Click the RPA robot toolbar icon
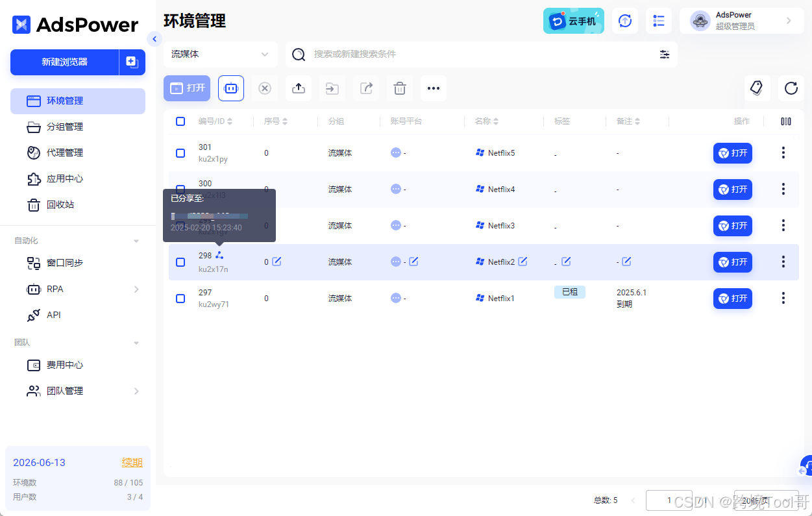 231,88
